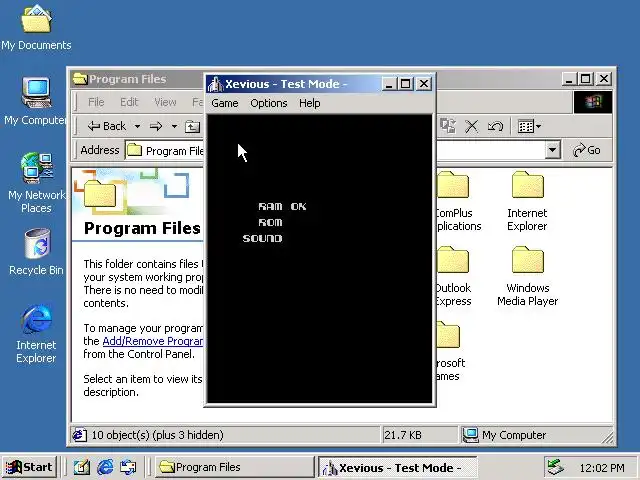Click the ROM text in Xevious
Image resolution: width=640 pixels, height=480 pixels.
point(270,222)
